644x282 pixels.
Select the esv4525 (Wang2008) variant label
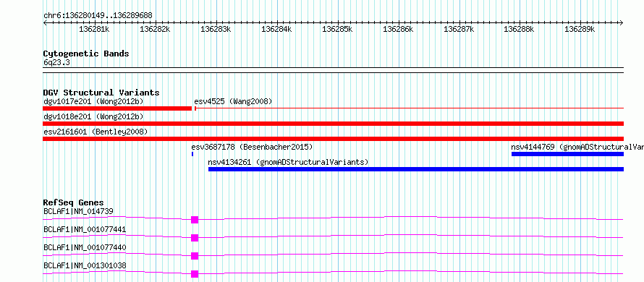pyautogui.click(x=233, y=101)
